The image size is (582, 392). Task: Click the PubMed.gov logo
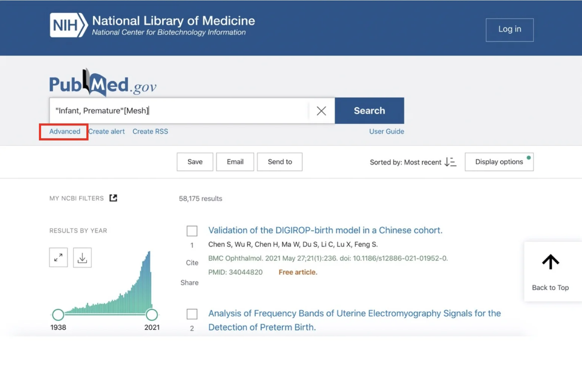[x=103, y=83]
